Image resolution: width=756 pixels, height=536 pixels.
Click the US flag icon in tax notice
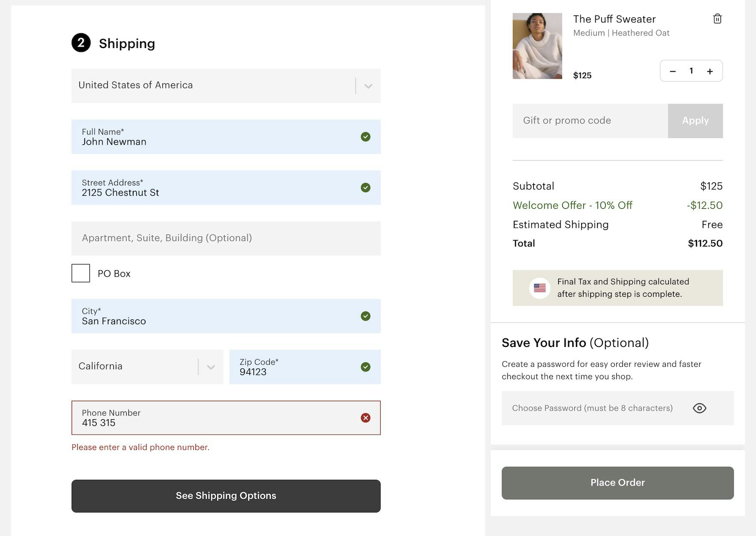540,288
